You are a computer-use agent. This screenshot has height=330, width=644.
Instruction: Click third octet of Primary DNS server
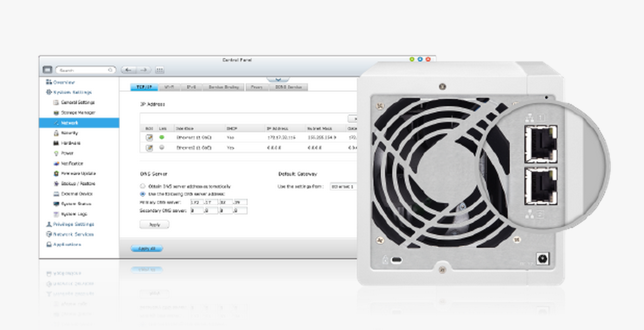click(x=225, y=202)
